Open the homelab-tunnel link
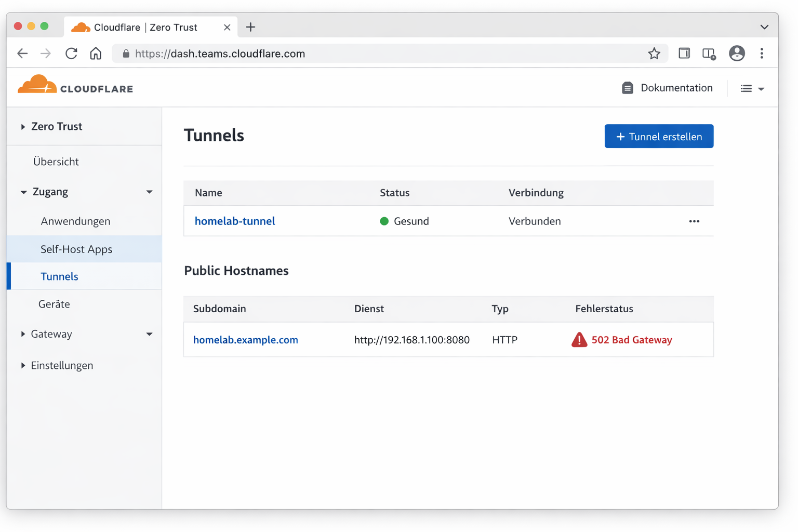Viewport: 798px width, 532px height. pyautogui.click(x=235, y=221)
